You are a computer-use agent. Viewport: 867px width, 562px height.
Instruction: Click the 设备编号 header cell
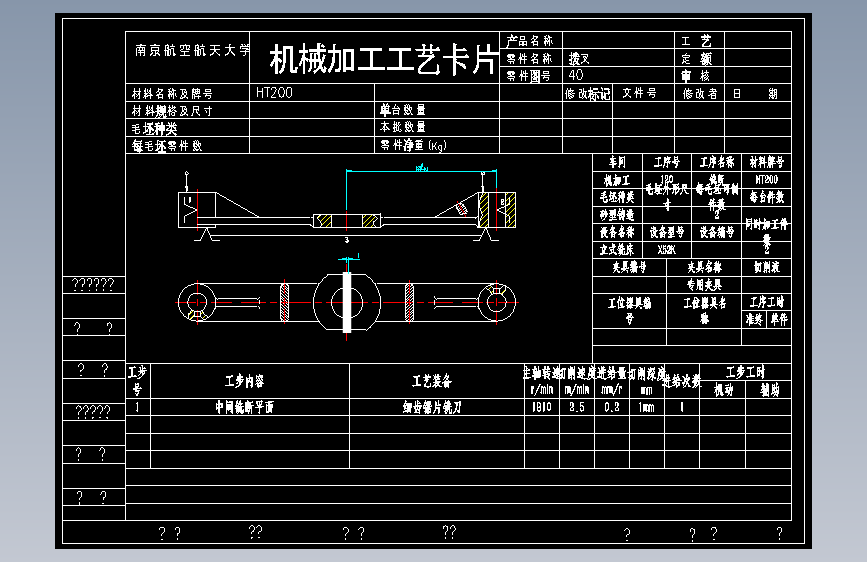717,232
